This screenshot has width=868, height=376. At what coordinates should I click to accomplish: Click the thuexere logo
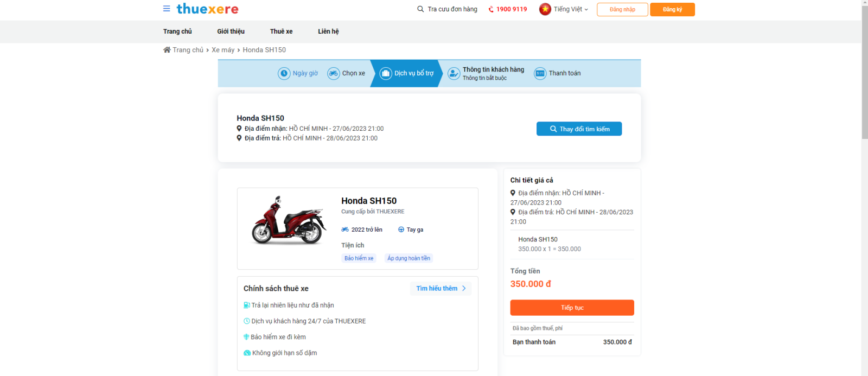pos(208,9)
